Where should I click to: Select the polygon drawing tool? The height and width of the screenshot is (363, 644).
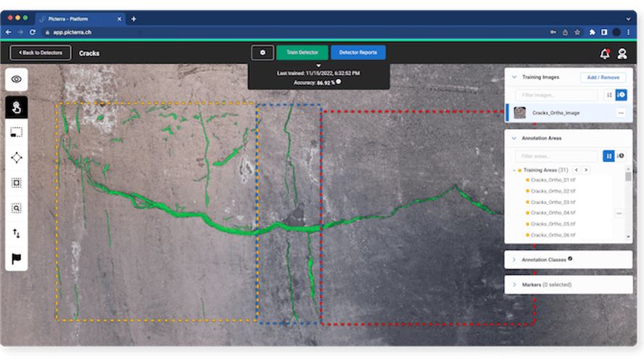click(16, 158)
